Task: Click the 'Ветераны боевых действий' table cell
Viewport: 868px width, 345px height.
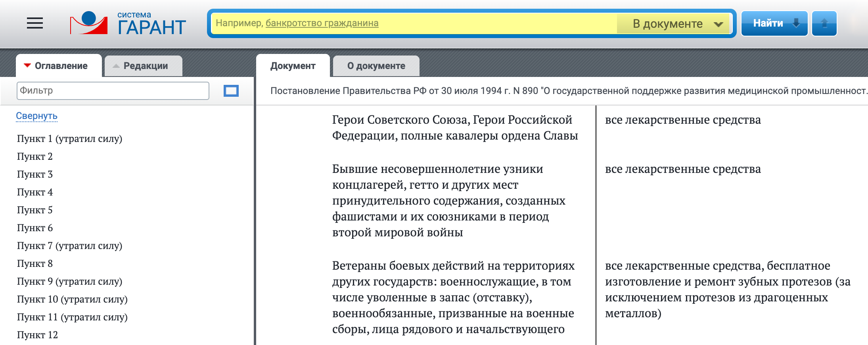Action: click(x=453, y=297)
